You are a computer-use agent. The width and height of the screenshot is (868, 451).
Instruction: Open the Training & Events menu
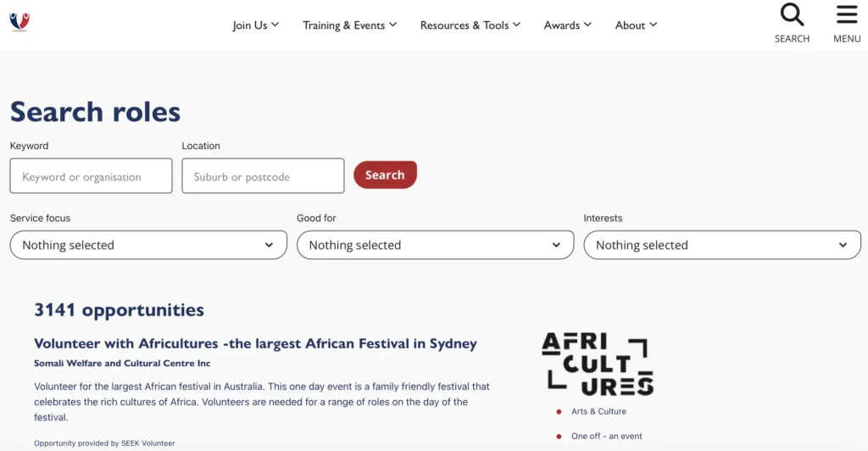pyautogui.click(x=349, y=25)
